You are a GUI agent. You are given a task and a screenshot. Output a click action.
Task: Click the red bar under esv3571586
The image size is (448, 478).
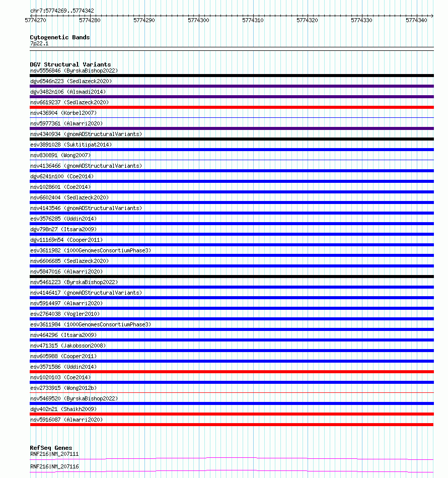pos(232,372)
